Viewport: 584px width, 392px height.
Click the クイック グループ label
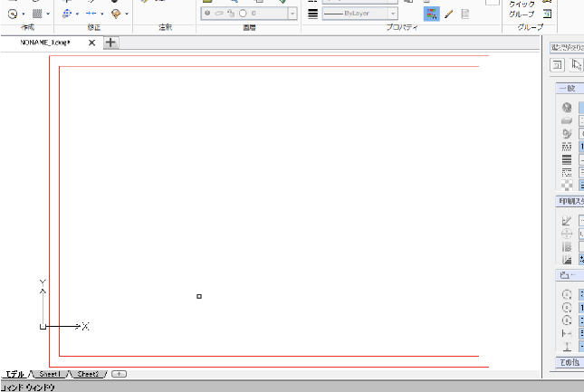point(522,9)
